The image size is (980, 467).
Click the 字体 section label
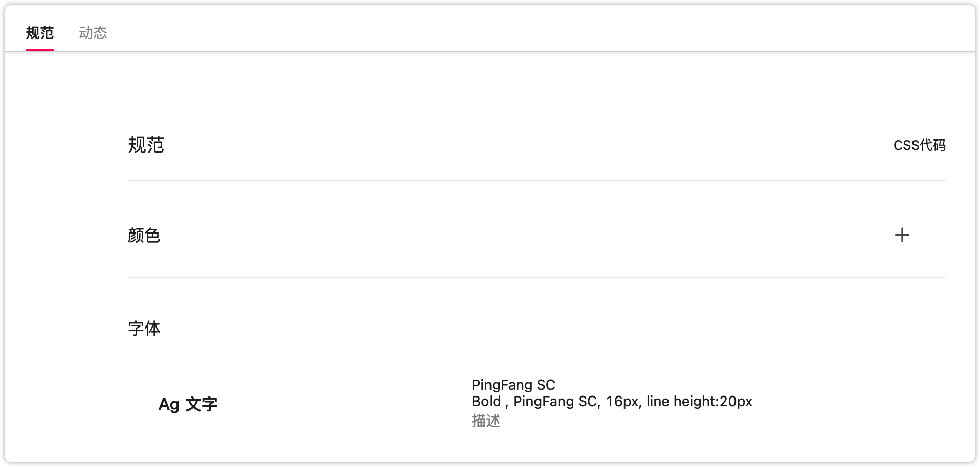point(144,329)
